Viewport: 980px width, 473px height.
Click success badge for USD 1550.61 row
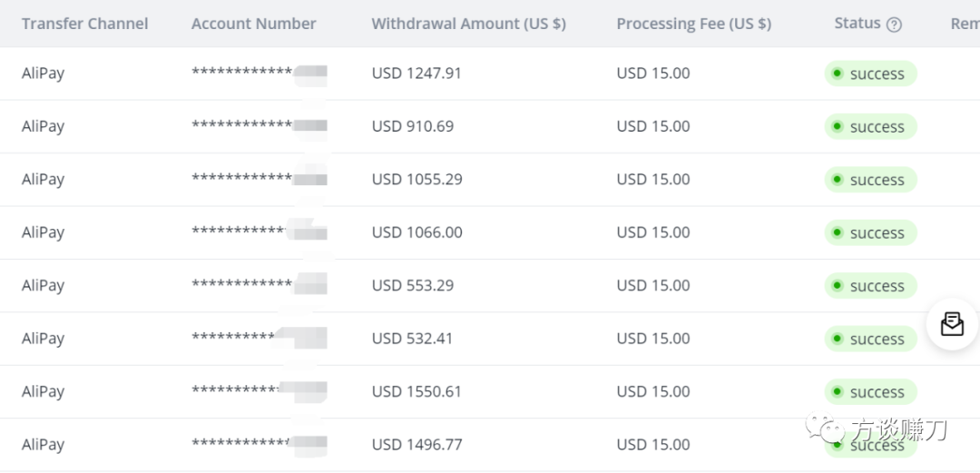coord(870,392)
